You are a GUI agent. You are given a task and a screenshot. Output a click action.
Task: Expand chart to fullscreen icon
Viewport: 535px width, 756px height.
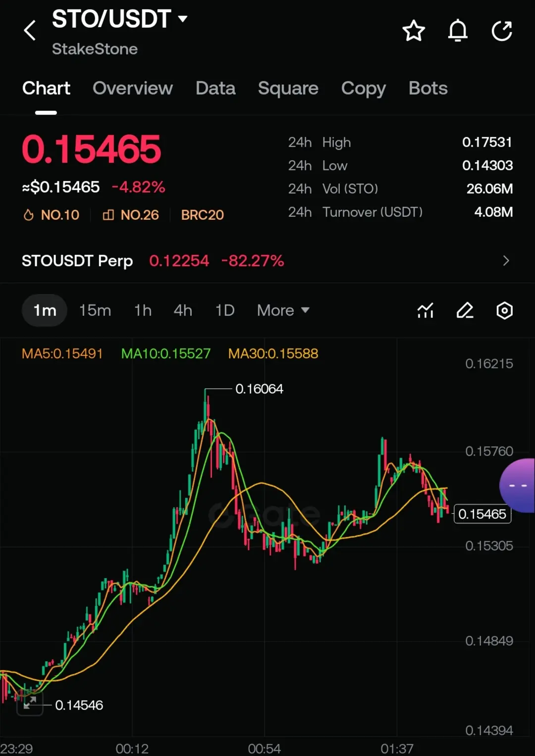(x=30, y=702)
